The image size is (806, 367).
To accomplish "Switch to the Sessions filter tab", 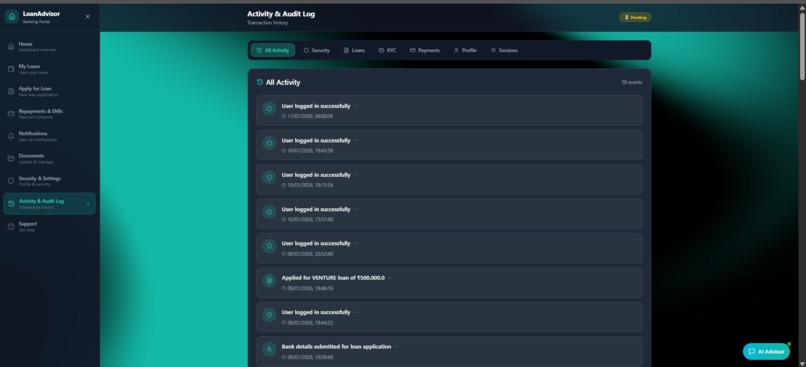I will tap(504, 50).
